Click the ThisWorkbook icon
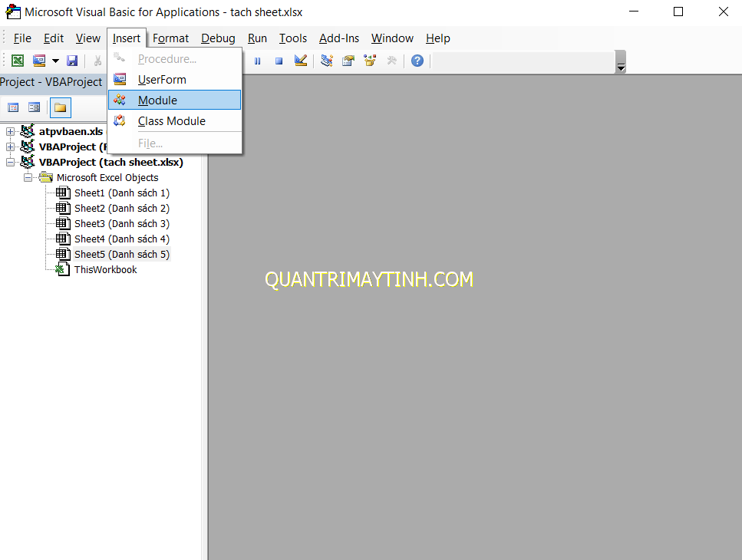742x560 pixels. pyautogui.click(x=63, y=269)
